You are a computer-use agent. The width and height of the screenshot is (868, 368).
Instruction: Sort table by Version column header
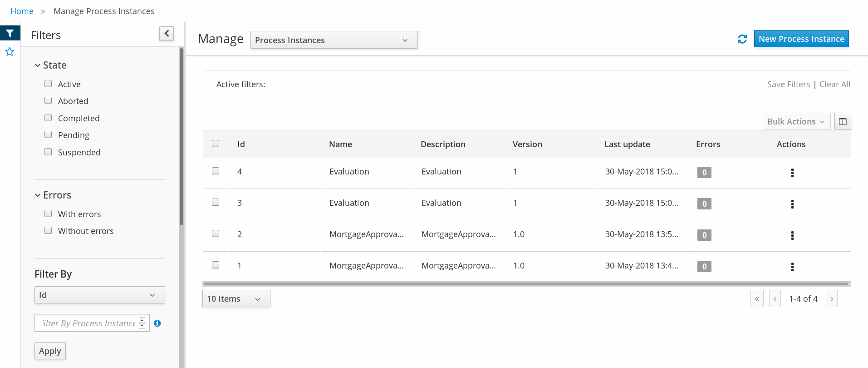click(x=527, y=144)
